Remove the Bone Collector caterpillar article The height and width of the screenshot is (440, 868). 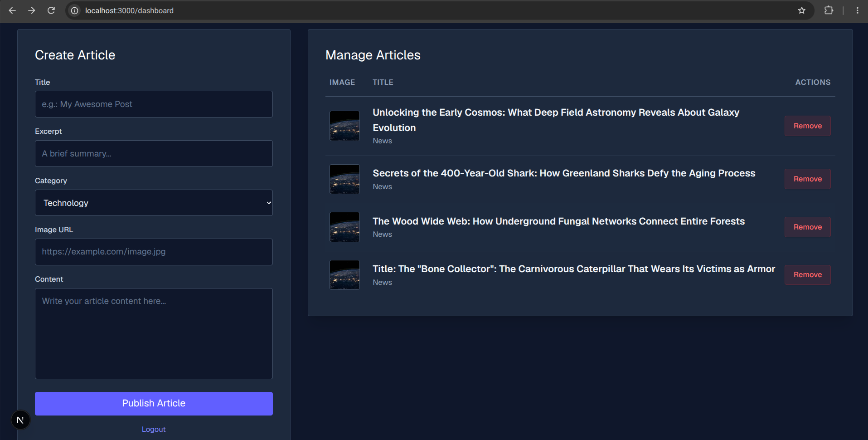[x=808, y=274]
